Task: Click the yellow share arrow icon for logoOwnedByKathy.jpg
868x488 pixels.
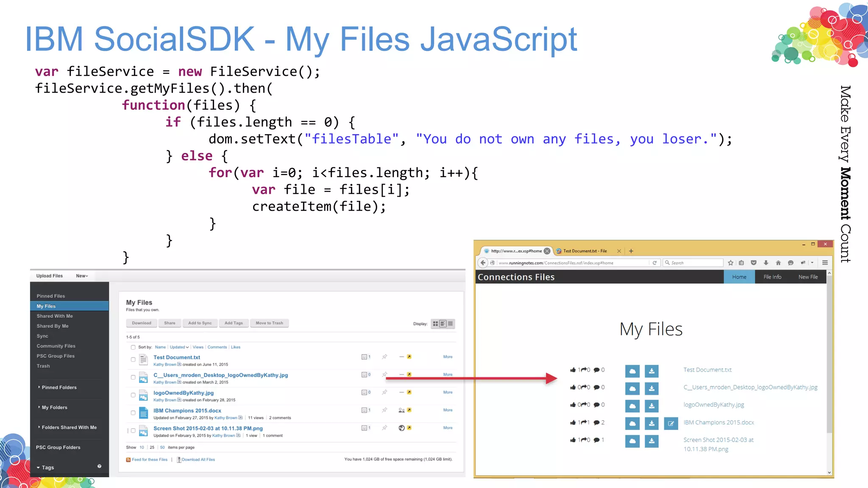Action: [409, 392]
